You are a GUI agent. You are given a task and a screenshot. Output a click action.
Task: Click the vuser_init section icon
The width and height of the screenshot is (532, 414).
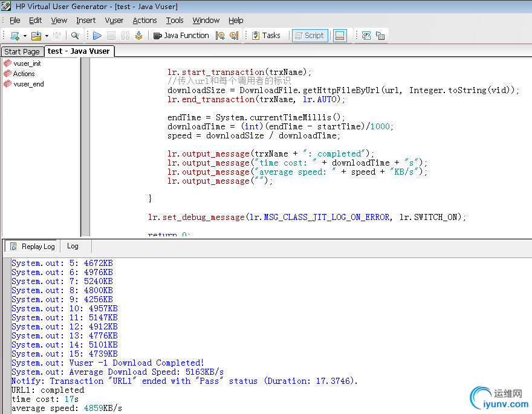point(7,63)
